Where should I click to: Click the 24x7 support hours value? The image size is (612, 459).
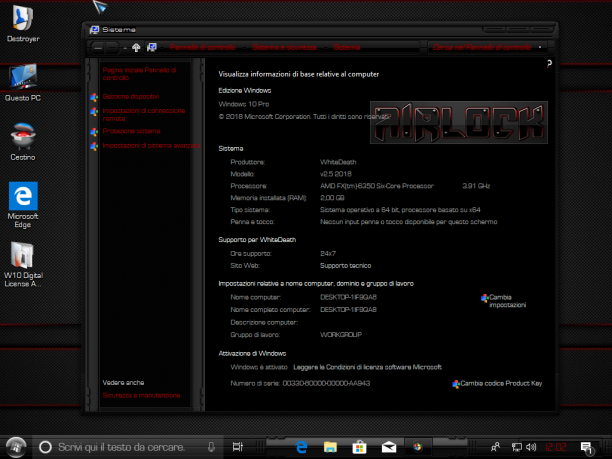(x=328, y=253)
